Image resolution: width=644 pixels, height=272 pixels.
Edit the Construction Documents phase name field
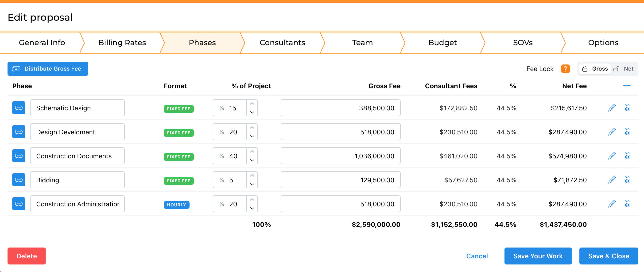(x=77, y=156)
